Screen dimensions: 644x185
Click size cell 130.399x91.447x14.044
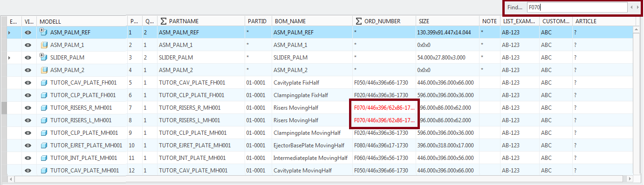point(444,33)
